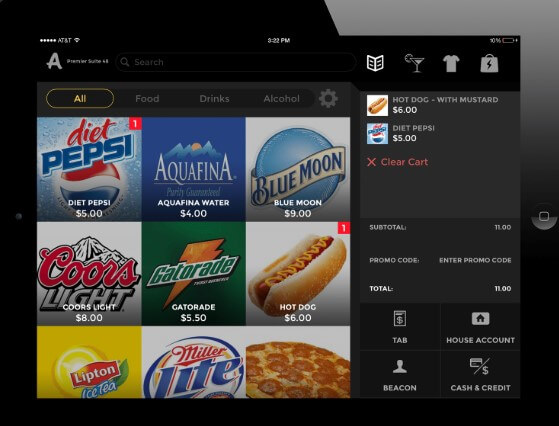
Task: Click the AT&T carrier text
Action: point(65,40)
